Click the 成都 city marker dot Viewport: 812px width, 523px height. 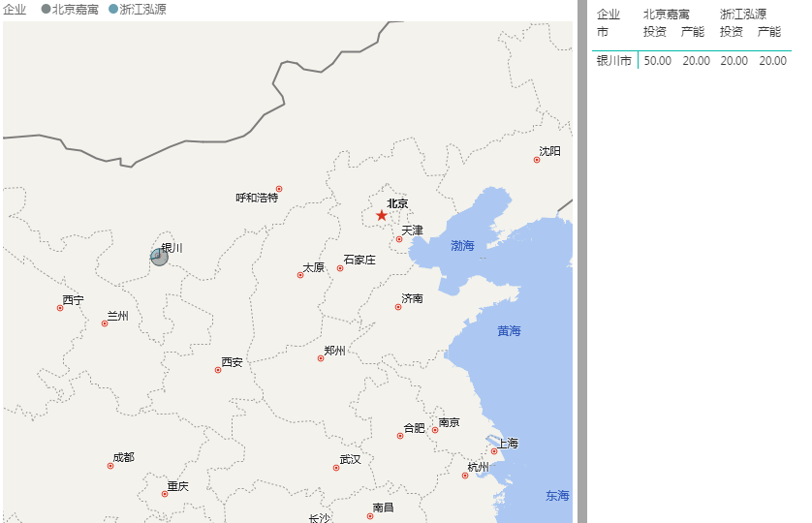pos(110,466)
